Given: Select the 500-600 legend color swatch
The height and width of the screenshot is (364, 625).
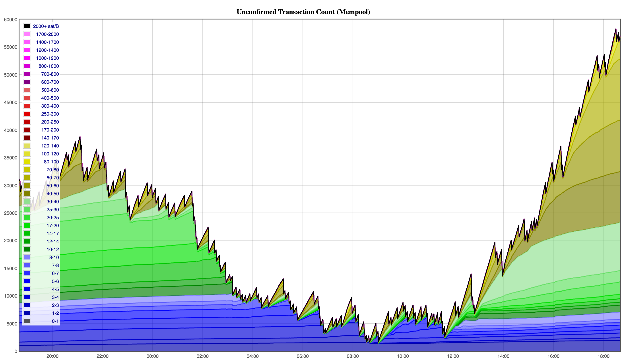Looking at the screenshot, I should [27, 90].
